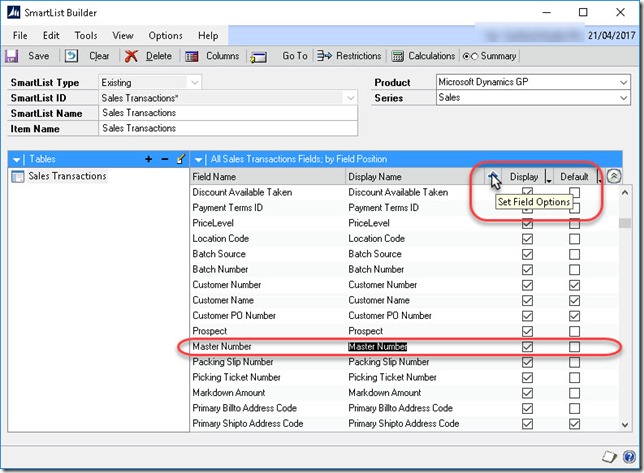Toggle Display checkbox for Location Code
644x473 pixels.
pyautogui.click(x=527, y=239)
